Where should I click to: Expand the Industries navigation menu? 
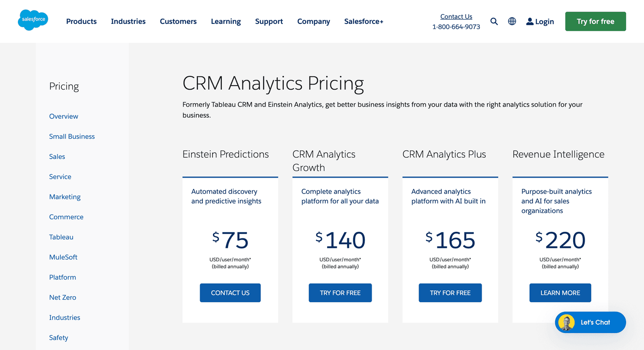tap(128, 21)
